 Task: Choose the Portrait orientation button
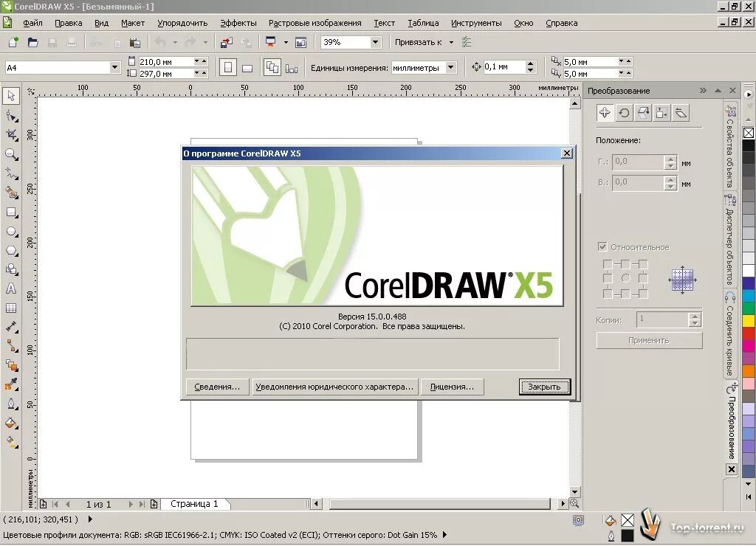(x=228, y=67)
